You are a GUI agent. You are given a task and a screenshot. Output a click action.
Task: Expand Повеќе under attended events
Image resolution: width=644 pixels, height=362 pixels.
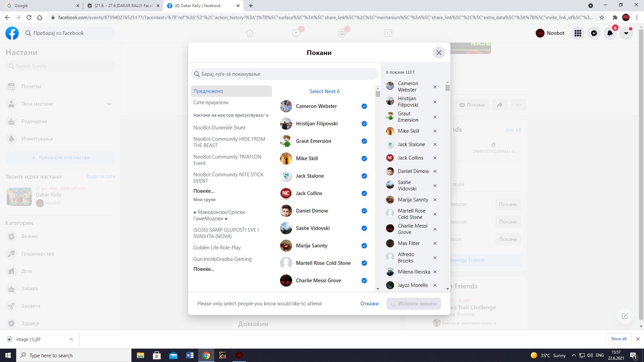[x=204, y=191]
